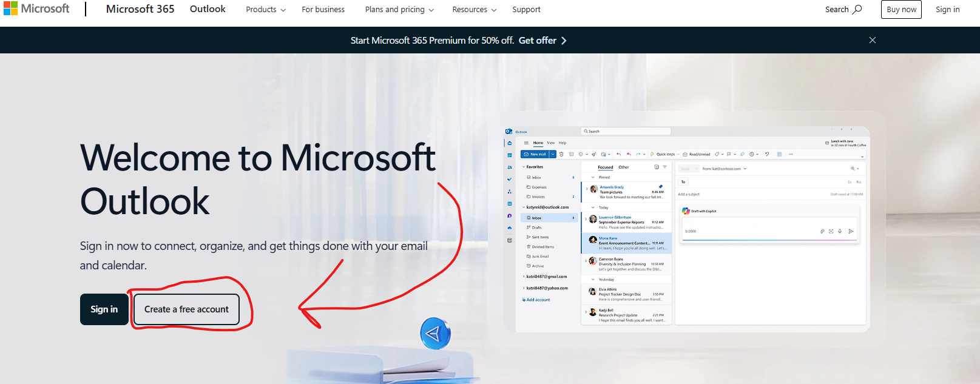Follow the Get offer promo link

(542, 40)
